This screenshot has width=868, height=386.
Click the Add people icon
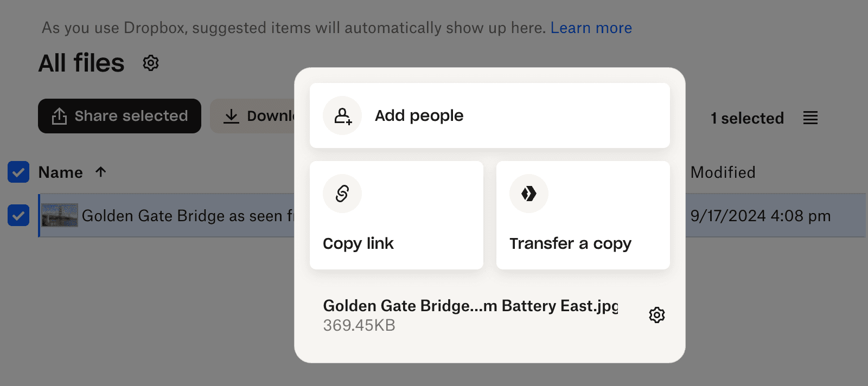[342, 115]
